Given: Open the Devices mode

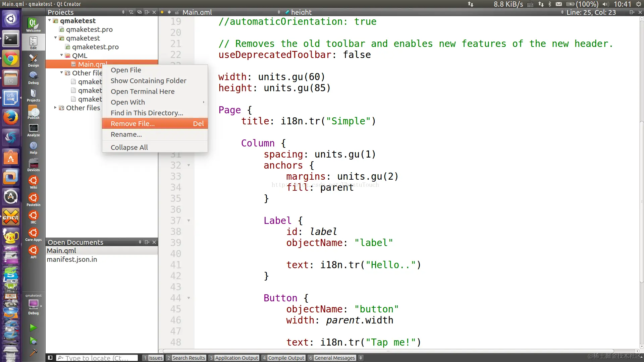Looking at the screenshot, I should click(33, 165).
